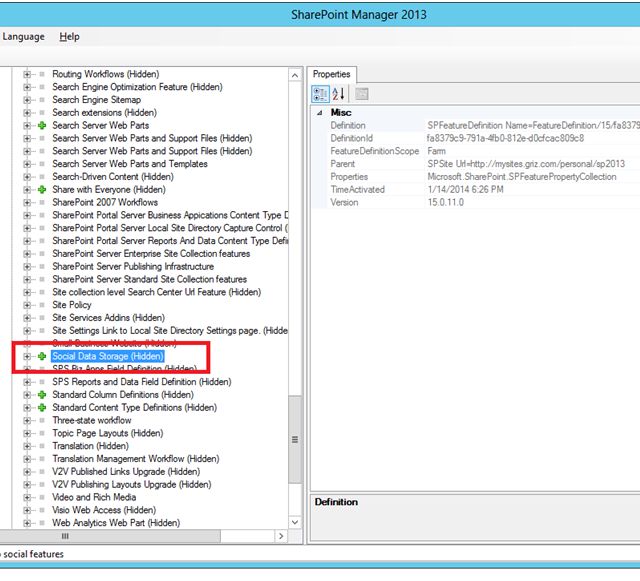Viewport: 640px width, 581px height.
Task: Select Categorized view icon in Properties toolbar
Action: [x=320, y=94]
